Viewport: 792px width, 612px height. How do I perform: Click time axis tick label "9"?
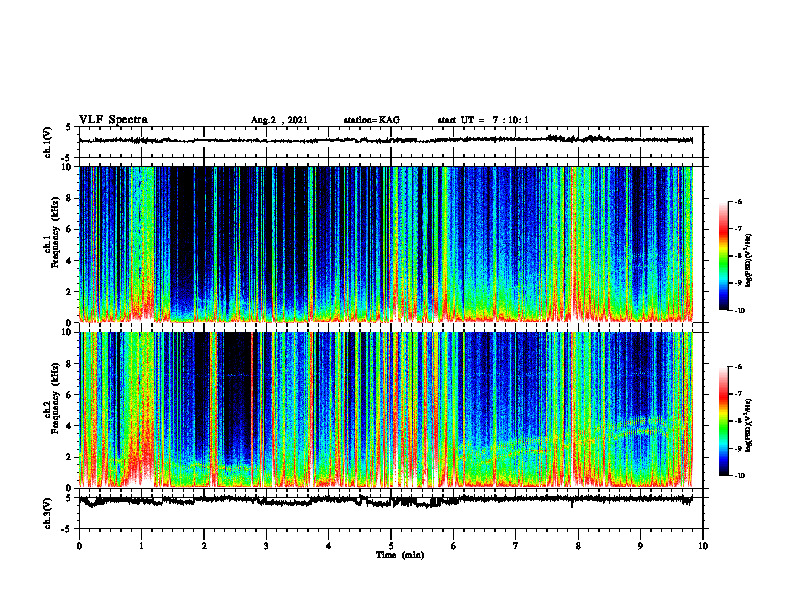pos(640,546)
